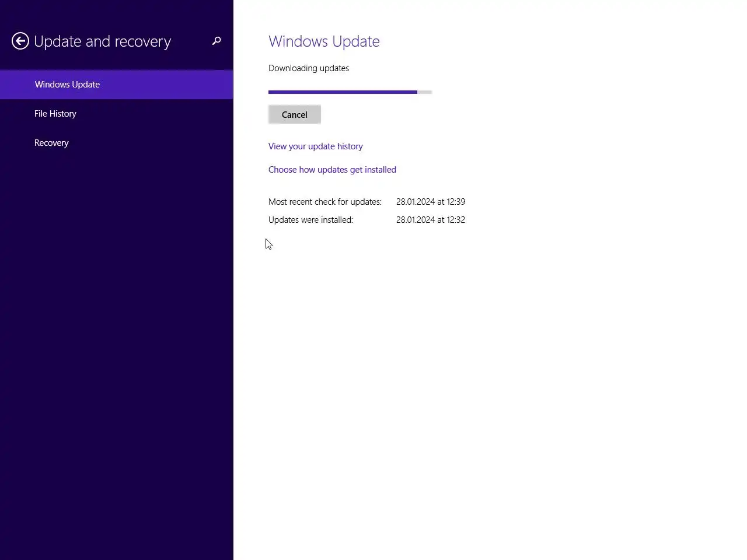Click the 28.01.2024 at 12:39 timestamp
The height and width of the screenshot is (560, 747).
(431, 202)
